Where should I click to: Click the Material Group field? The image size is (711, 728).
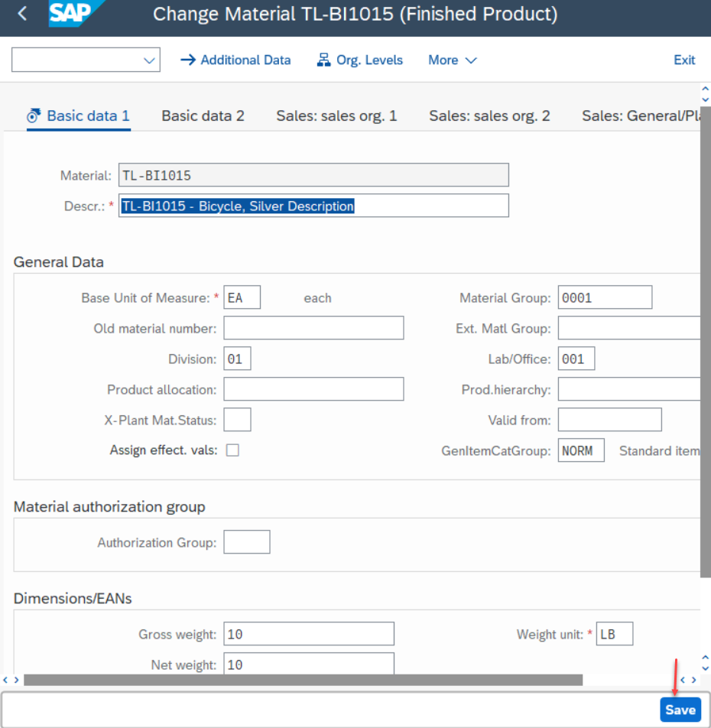pyautogui.click(x=605, y=297)
